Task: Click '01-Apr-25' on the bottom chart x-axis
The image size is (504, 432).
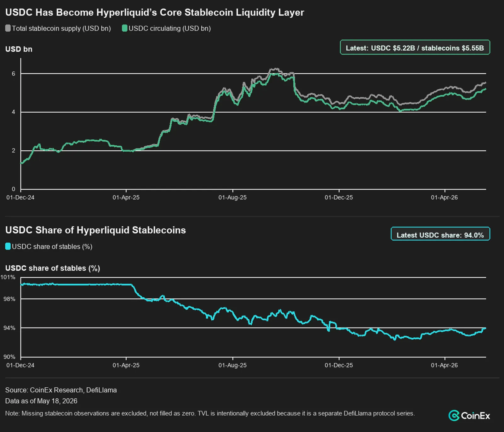Action: pyautogui.click(x=126, y=365)
